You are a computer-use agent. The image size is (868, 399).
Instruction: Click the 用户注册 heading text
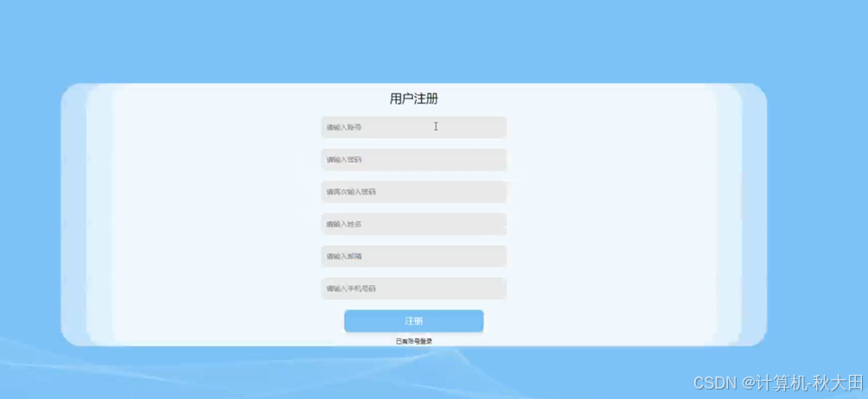[x=414, y=99]
